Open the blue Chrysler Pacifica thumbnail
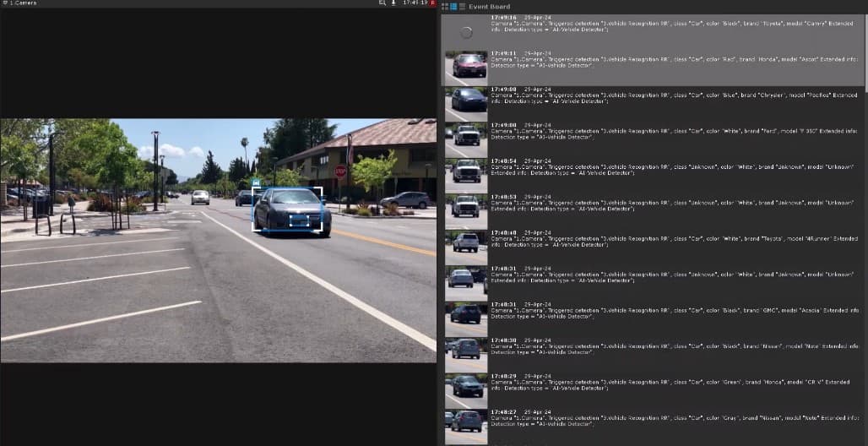The height and width of the screenshot is (446, 868). [x=466, y=104]
